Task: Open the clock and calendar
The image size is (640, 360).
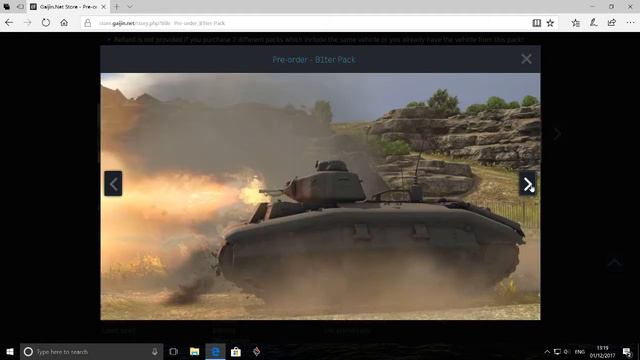Action: click(602, 352)
